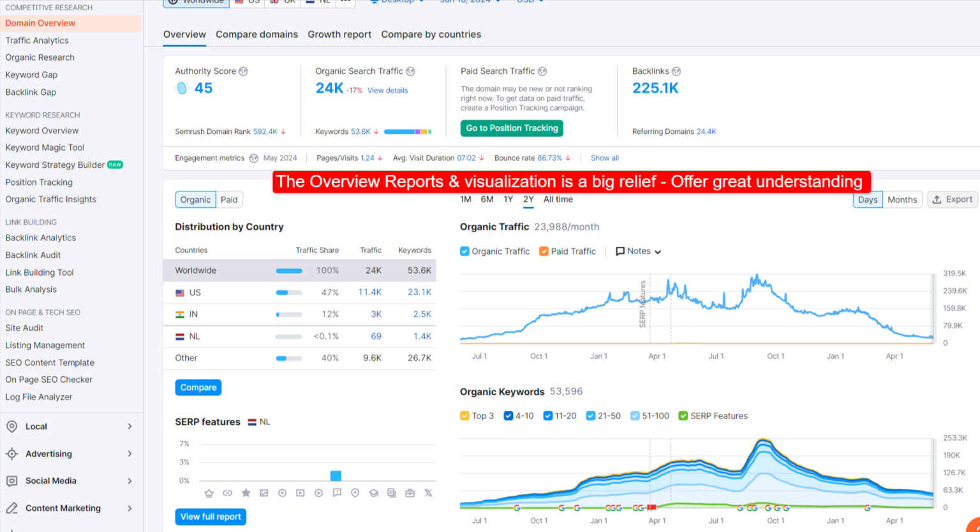Select the FAQ SERP feature icon
The image size is (980, 532).
point(337,492)
